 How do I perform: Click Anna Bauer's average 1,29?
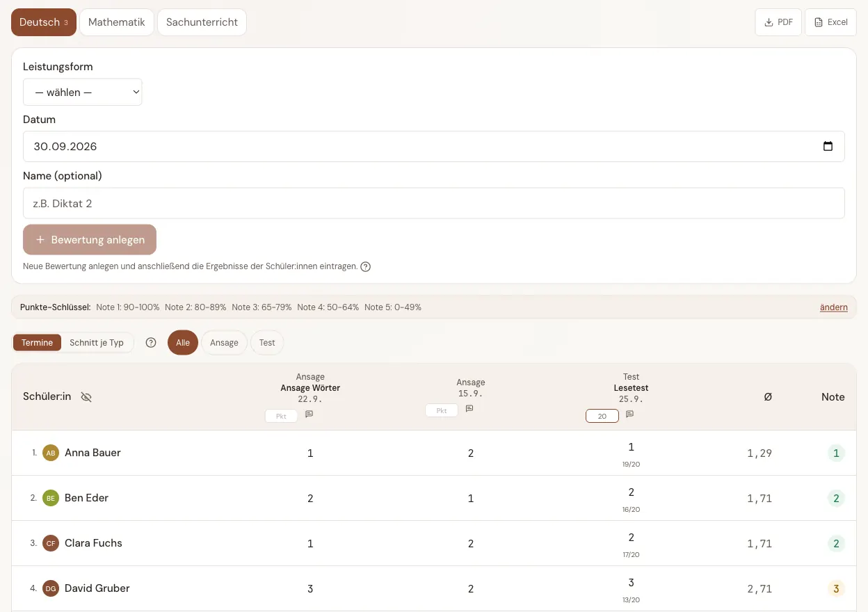(x=759, y=453)
